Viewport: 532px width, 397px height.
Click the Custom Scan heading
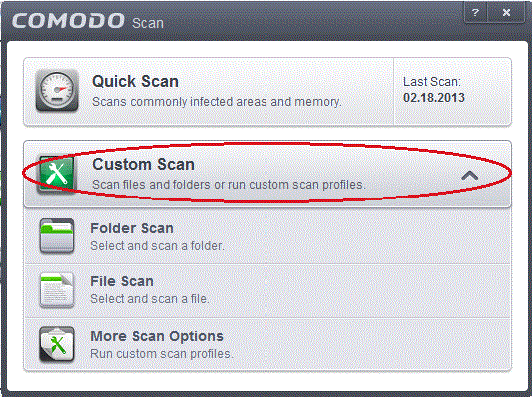[x=143, y=165]
